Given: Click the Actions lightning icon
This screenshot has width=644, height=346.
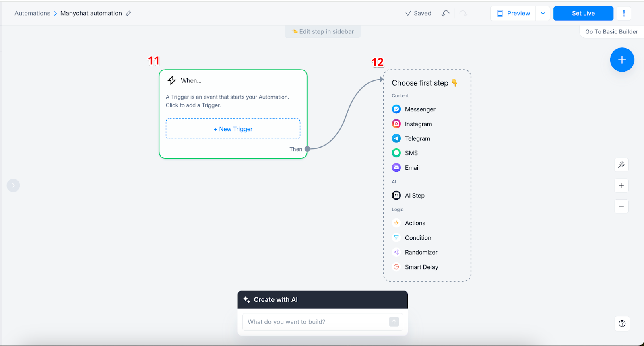Looking at the screenshot, I should (x=396, y=223).
